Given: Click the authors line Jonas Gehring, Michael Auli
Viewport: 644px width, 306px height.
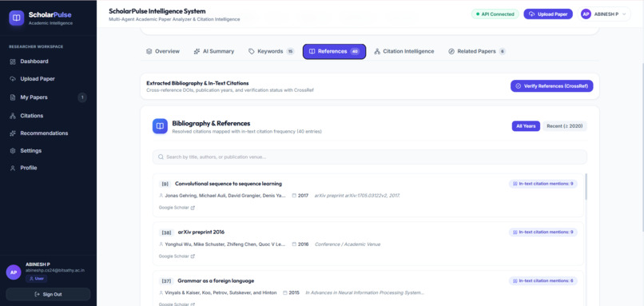Looking at the screenshot, I should point(225,196).
